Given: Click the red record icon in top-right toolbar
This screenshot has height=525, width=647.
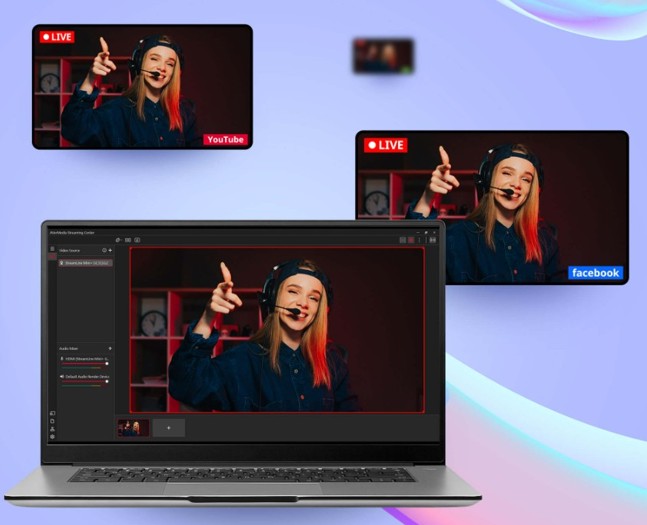Looking at the screenshot, I should [410, 240].
